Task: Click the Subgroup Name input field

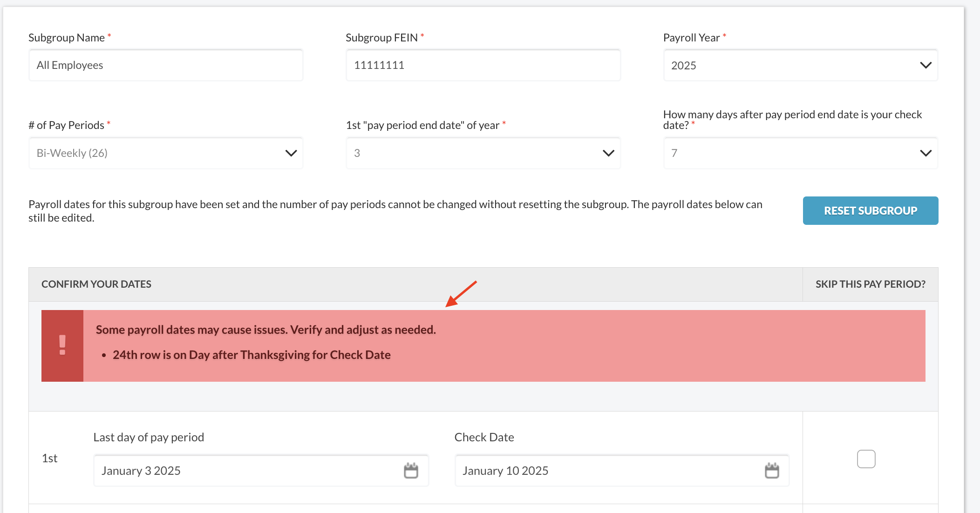Action: tap(165, 65)
